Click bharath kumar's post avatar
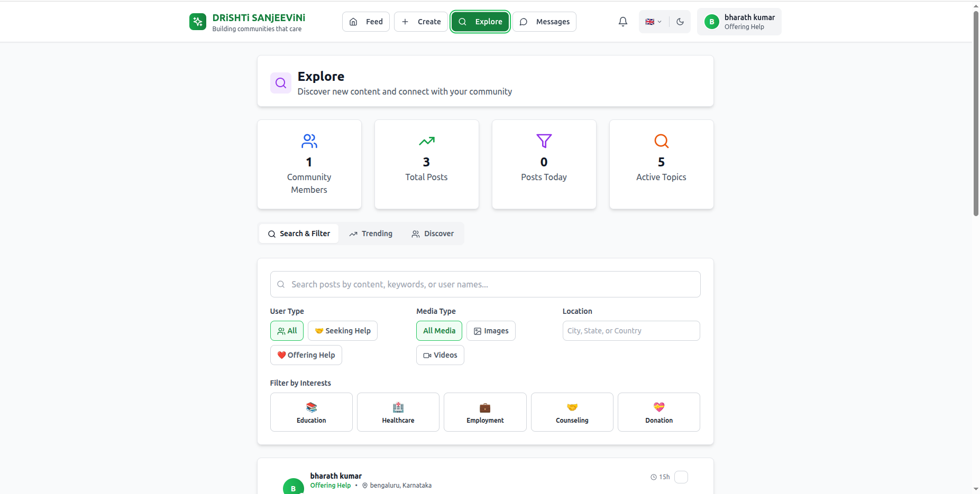Screen dimensions: 980x494 pos(294,487)
